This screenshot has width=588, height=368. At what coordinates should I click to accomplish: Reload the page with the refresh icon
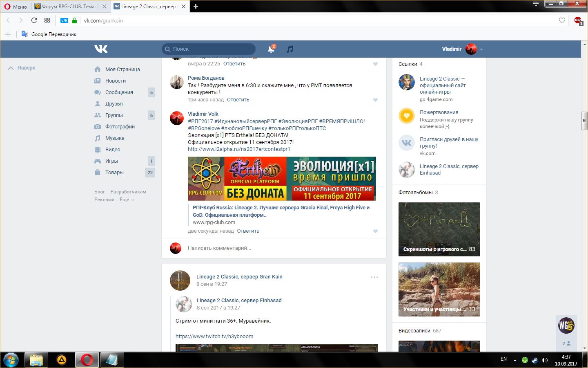tap(34, 20)
